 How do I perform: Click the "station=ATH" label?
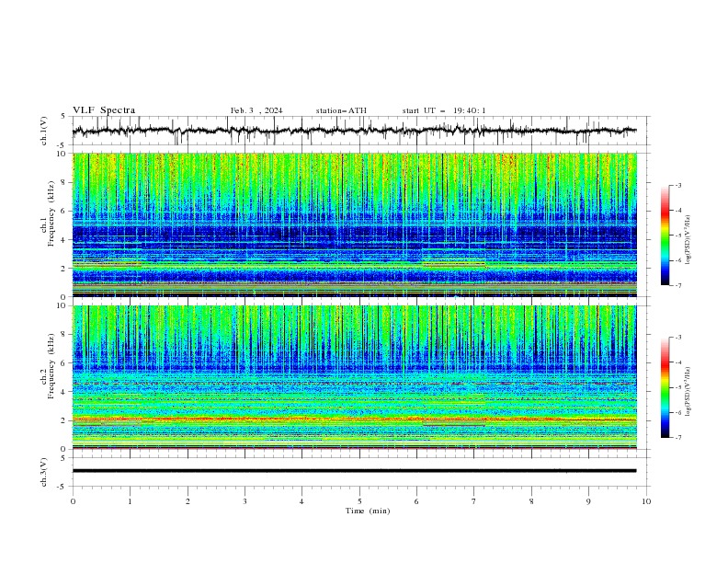pos(341,110)
